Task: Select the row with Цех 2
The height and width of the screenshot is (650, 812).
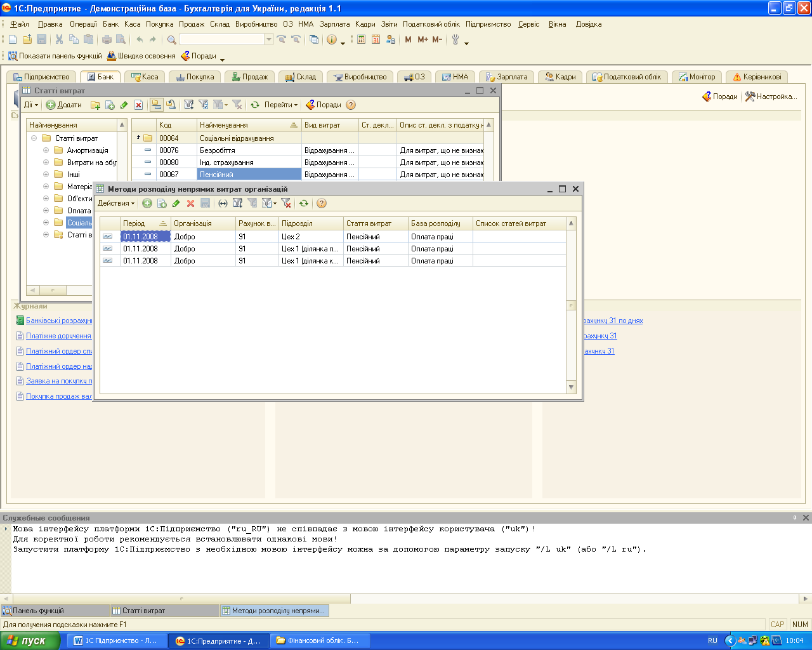Action: pos(332,237)
